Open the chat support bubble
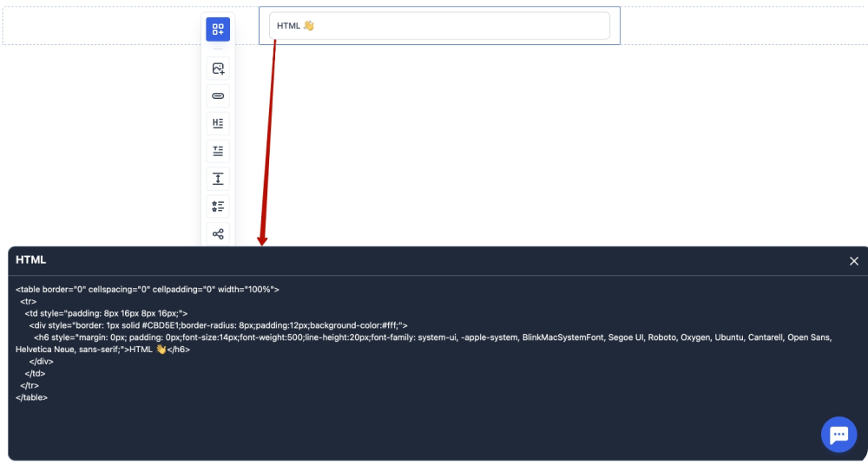Image resolution: width=868 pixels, height=465 pixels. click(x=838, y=435)
